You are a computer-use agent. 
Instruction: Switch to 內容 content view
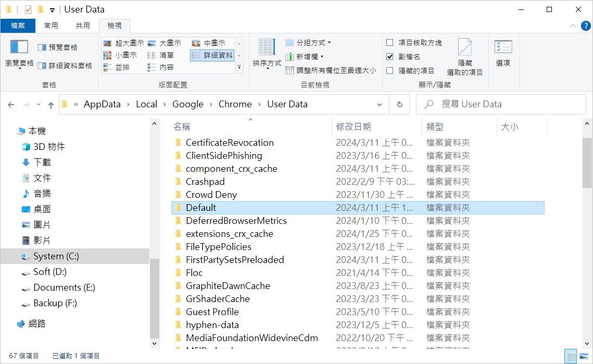click(x=161, y=67)
